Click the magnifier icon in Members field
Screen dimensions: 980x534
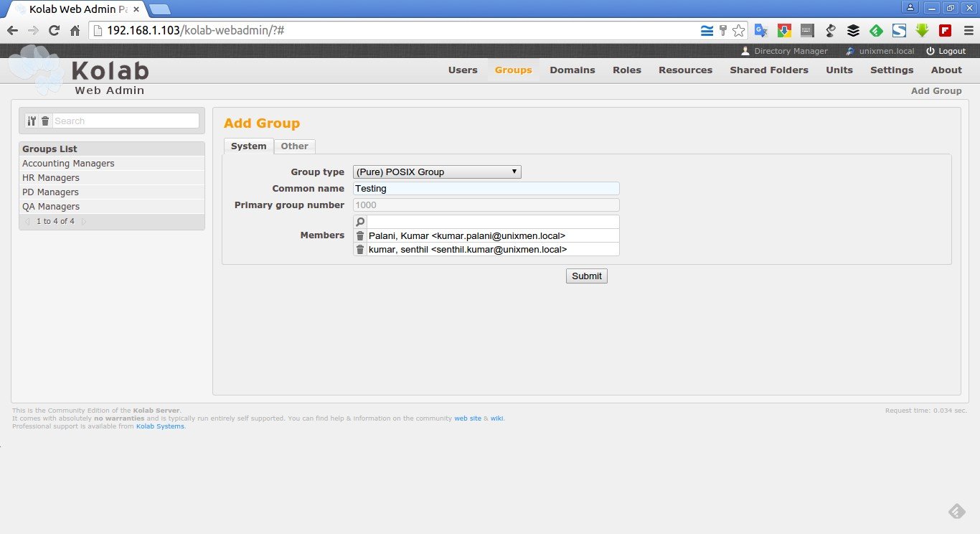coord(360,222)
